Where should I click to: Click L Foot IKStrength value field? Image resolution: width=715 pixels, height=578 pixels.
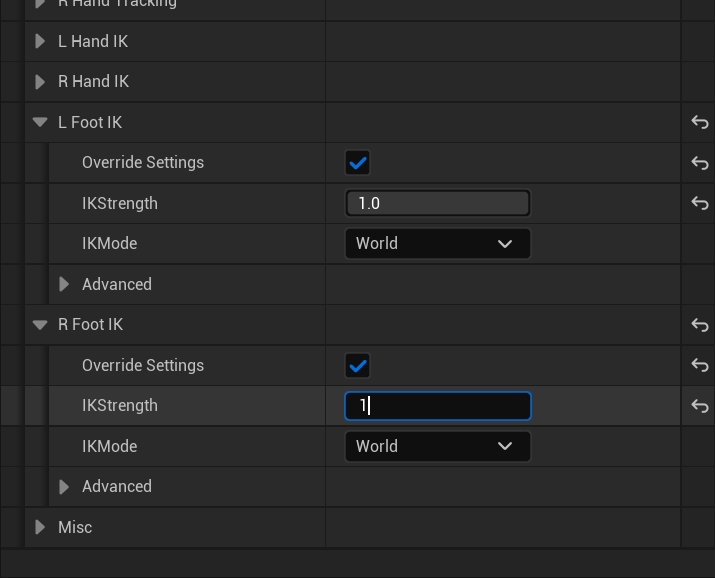(437, 203)
